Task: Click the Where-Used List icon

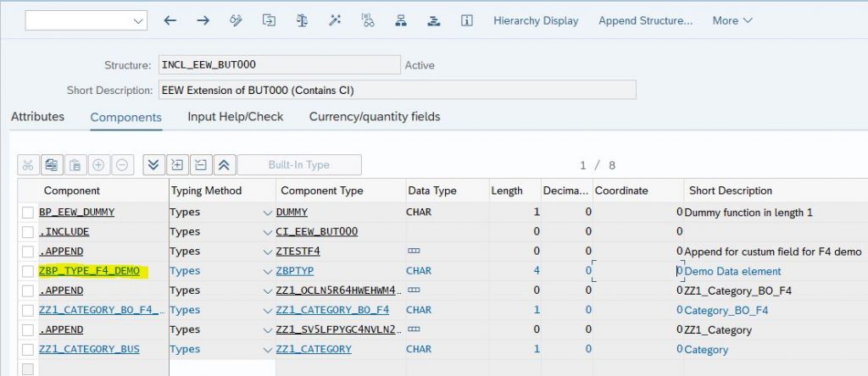Action: (x=368, y=20)
